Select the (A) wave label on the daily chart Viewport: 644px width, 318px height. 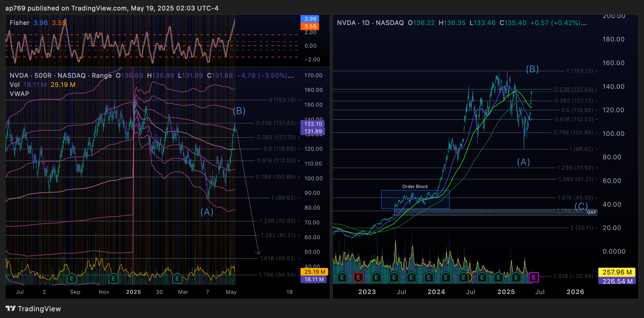pyautogui.click(x=523, y=162)
